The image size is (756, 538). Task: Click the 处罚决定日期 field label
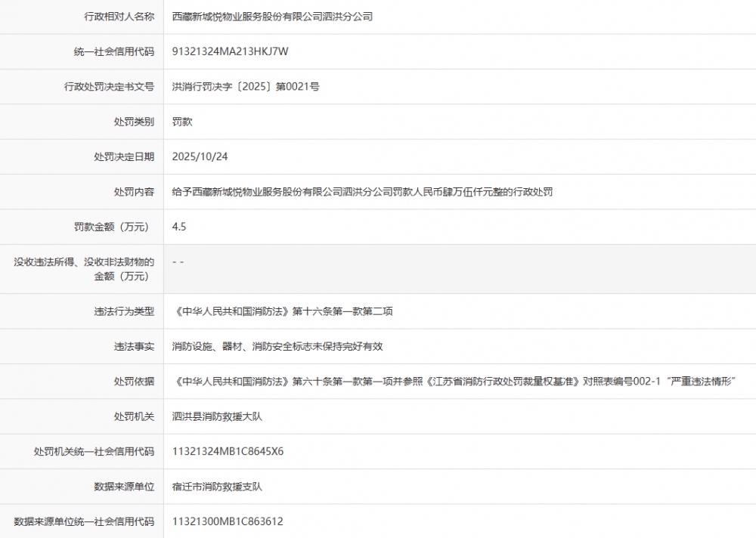click(124, 156)
